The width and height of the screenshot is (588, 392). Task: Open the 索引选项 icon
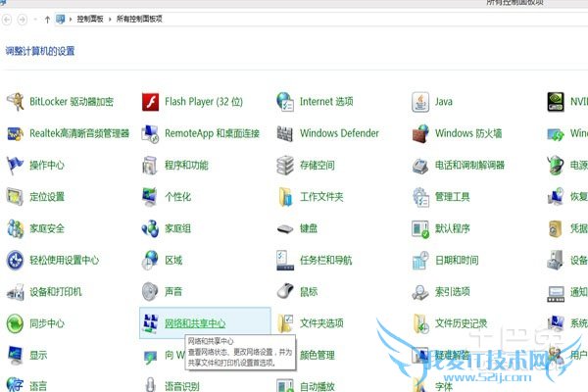[x=420, y=292]
